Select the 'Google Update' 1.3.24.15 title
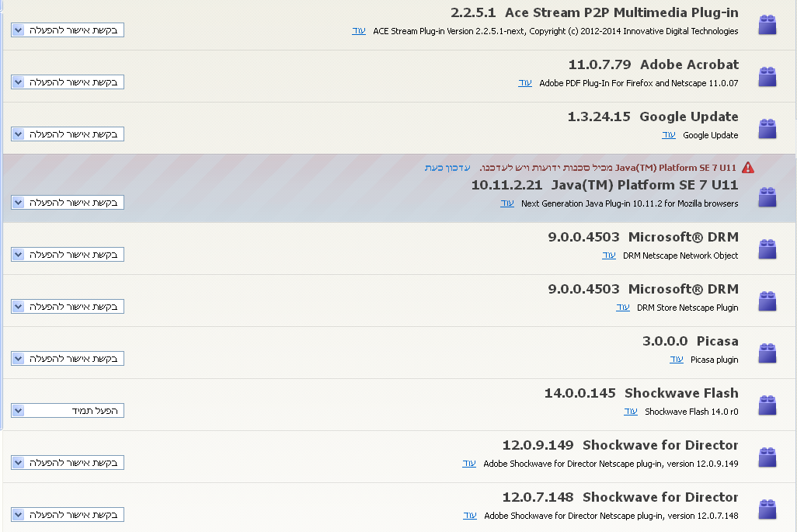The image size is (797, 532). [689, 116]
